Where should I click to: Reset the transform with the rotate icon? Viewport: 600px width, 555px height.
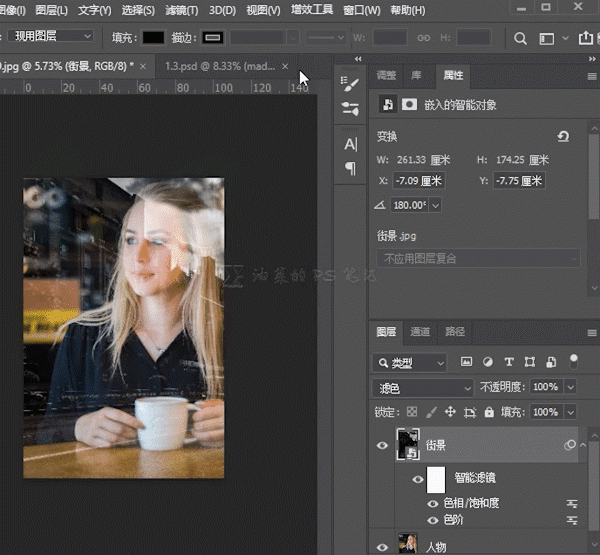pos(563,137)
